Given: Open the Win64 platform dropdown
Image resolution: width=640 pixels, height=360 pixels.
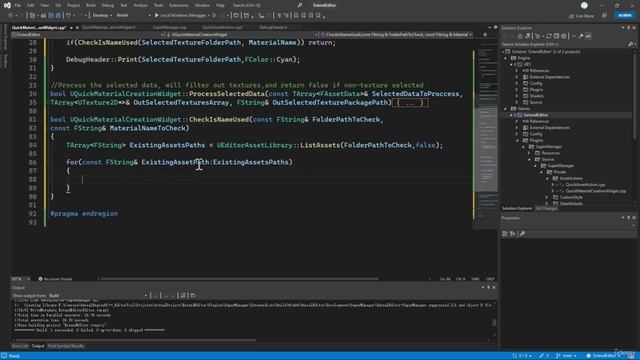Looking at the screenshot, I should (x=133, y=16).
